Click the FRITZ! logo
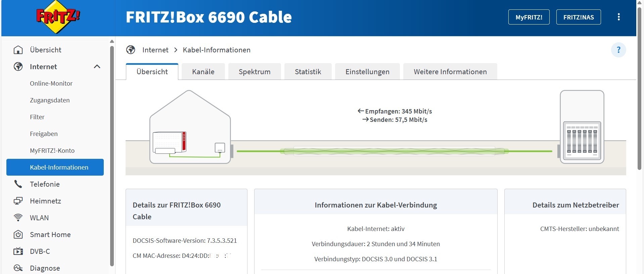This screenshot has width=644, height=274. 58,17
